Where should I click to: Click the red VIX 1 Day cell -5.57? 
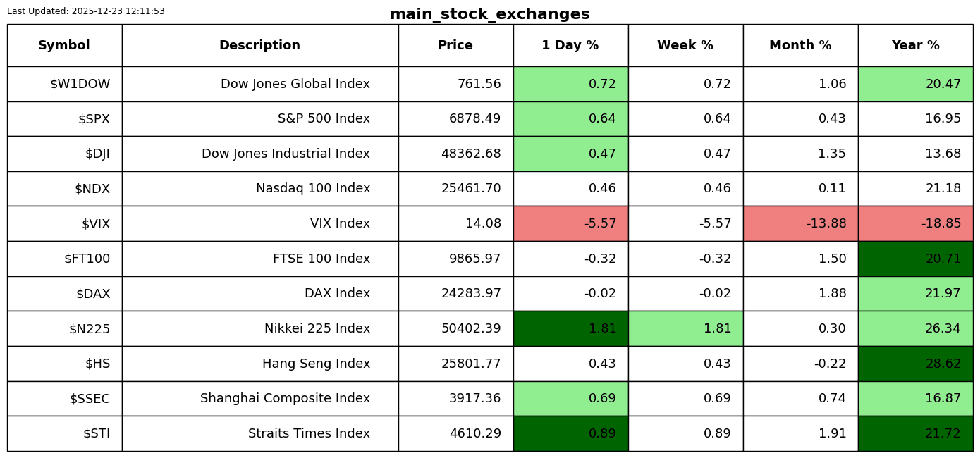point(570,224)
